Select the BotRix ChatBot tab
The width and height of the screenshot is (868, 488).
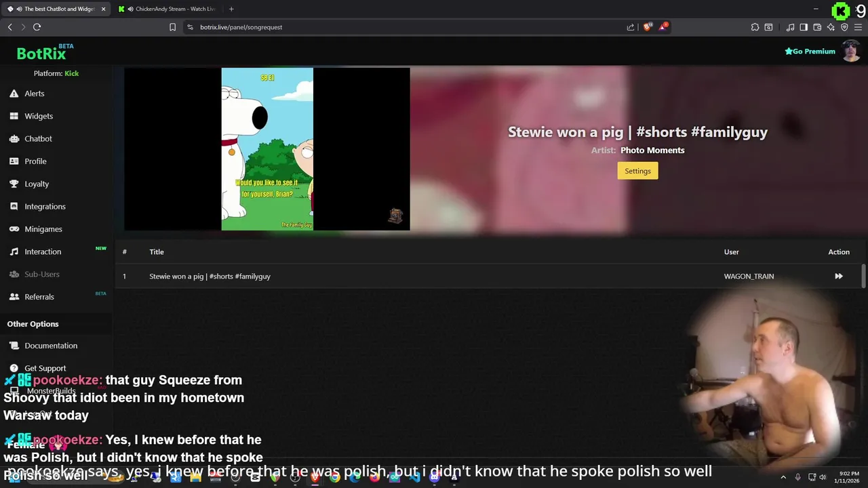point(54,9)
